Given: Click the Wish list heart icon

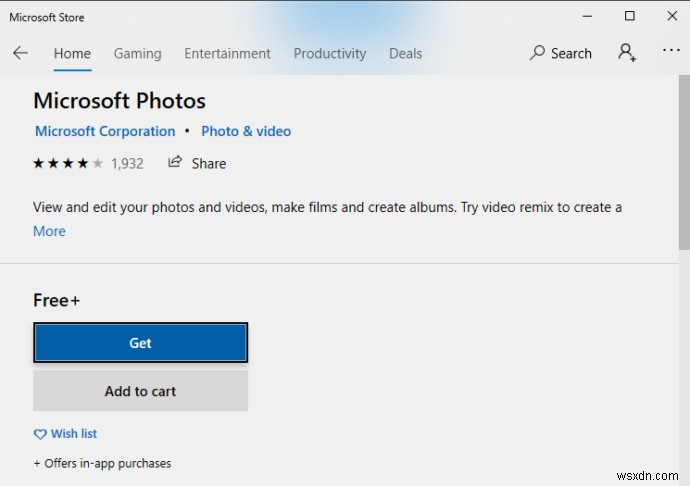Looking at the screenshot, I should tap(40, 434).
